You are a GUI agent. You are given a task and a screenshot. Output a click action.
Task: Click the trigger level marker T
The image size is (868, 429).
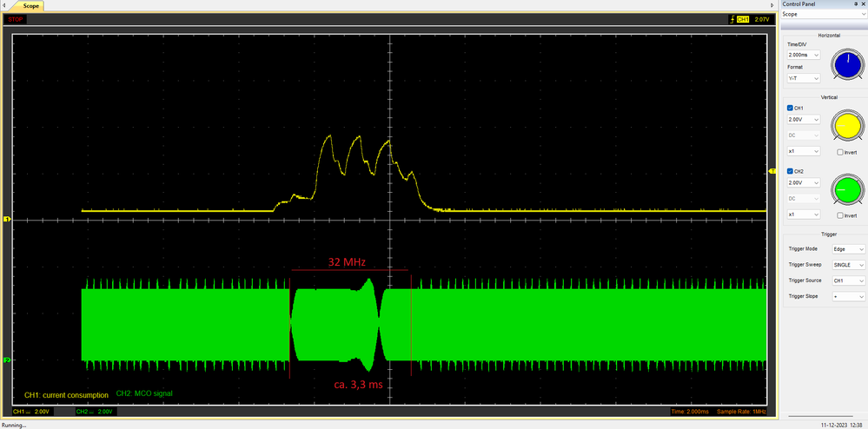tap(772, 172)
